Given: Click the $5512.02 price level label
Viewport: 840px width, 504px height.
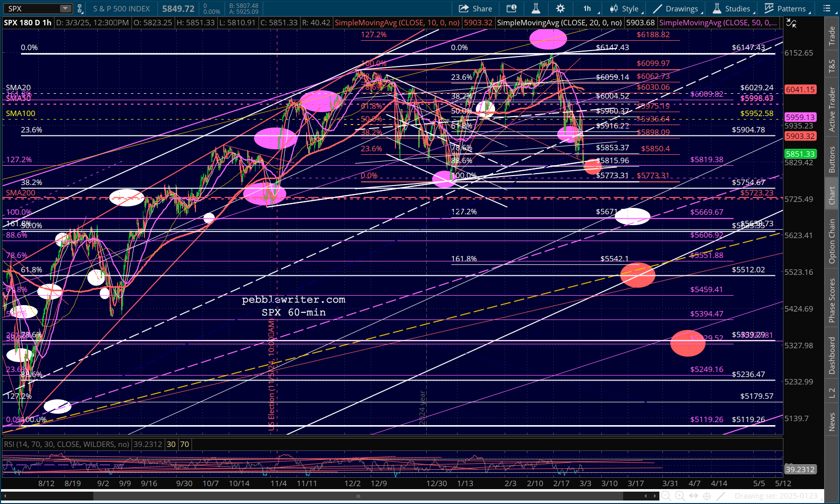Looking at the screenshot, I should [748, 270].
